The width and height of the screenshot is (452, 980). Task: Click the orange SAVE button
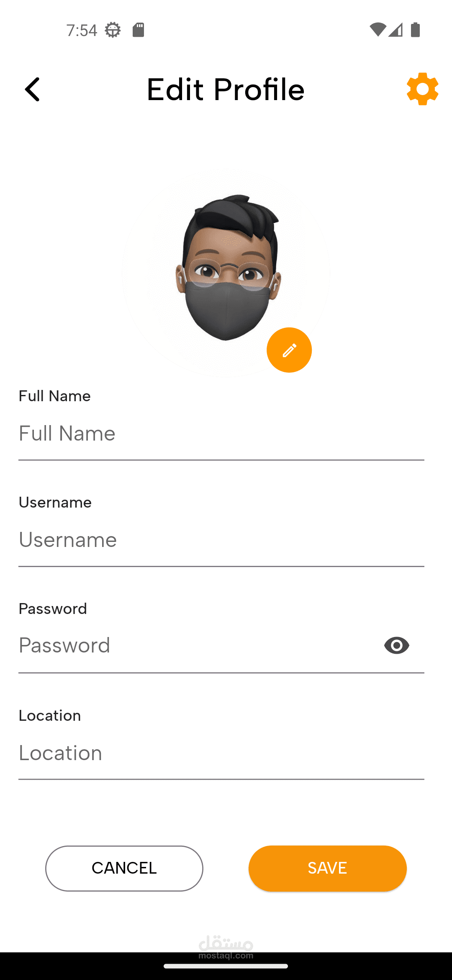[x=328, y=868]
